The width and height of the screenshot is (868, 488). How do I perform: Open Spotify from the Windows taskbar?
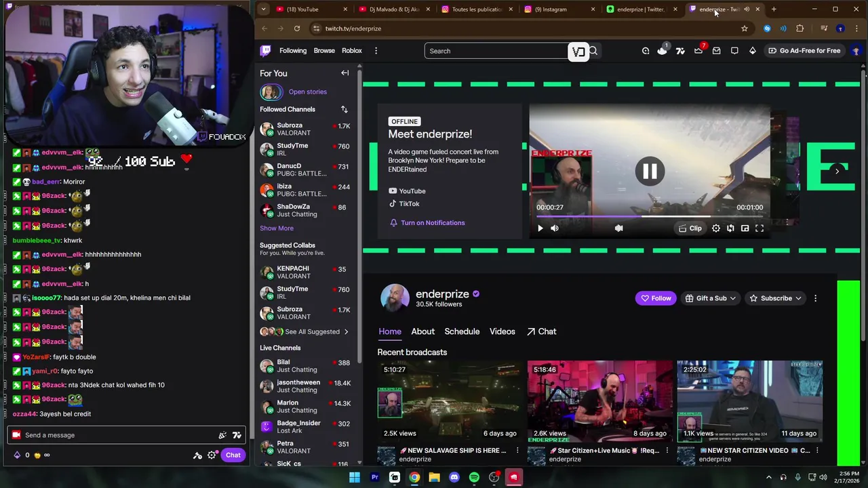tap(474, 477)
